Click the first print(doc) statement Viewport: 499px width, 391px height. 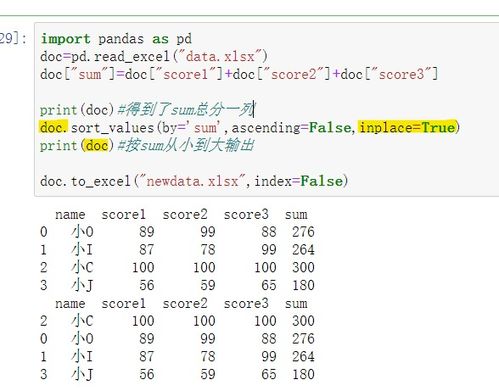click(x=77, y=110)
